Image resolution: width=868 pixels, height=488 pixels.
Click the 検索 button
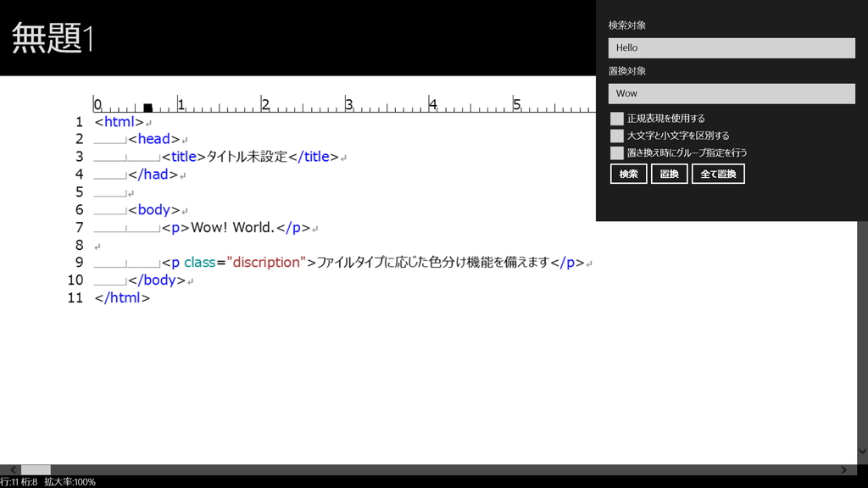[628, 174]
